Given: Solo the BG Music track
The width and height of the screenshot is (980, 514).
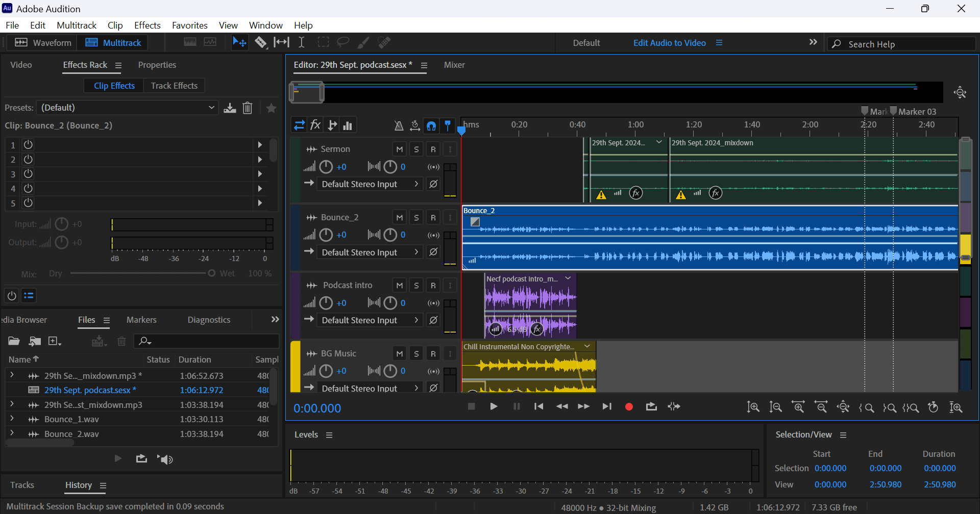Looking at the screenshot, I should click(x=416, y=353).
